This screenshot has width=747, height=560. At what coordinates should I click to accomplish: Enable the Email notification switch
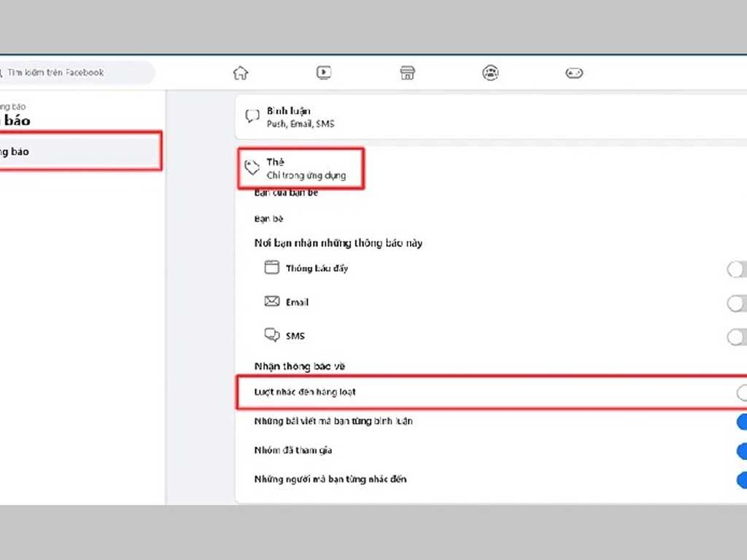pyautogui.click(x=737, y=303)
